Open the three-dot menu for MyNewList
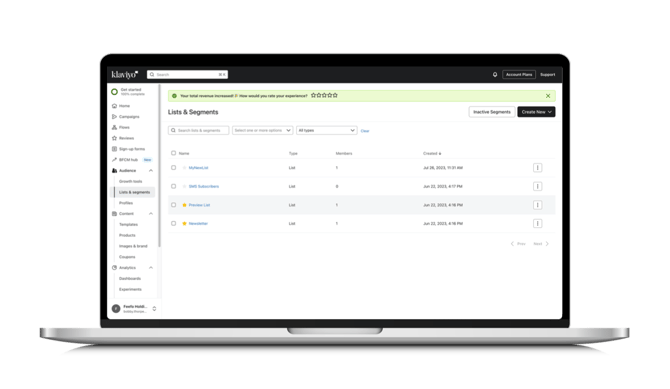670x389 pixels. coord(538,168)
